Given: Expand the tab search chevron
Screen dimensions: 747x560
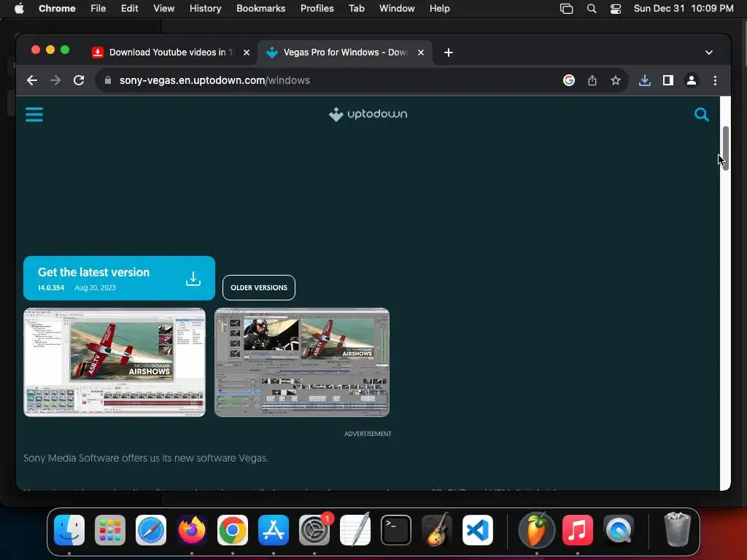Looking at the screenshot, I should (708, 52).
